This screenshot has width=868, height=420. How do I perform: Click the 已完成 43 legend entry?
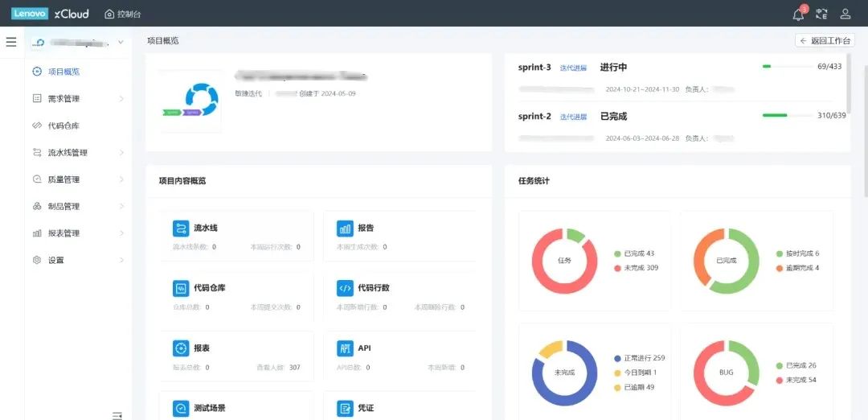[x=634, y=253]
